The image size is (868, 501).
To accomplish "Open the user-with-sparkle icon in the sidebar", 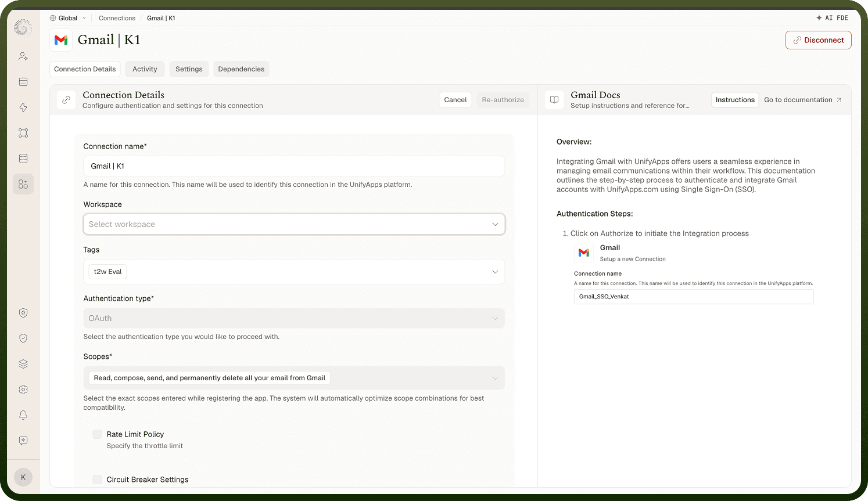I will tap(23, 56).
